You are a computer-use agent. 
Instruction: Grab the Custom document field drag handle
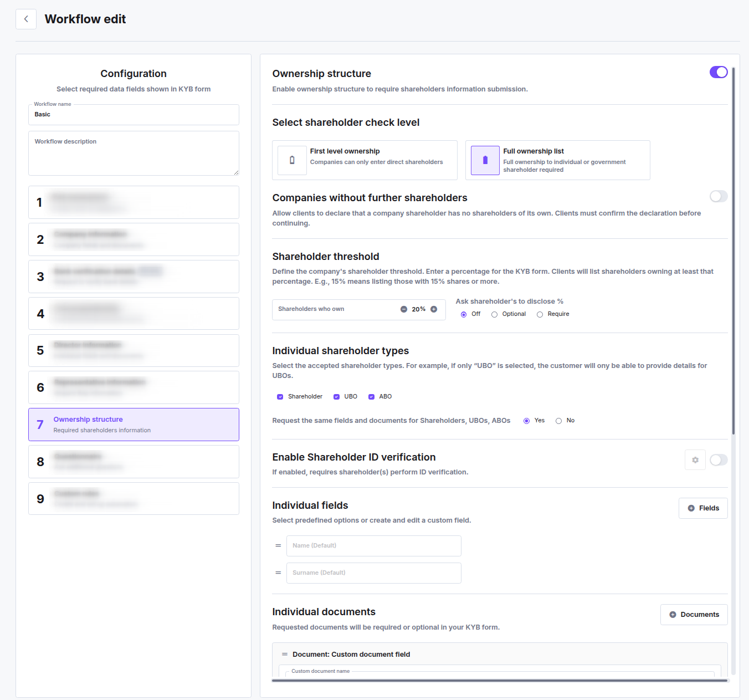[285, 655]
